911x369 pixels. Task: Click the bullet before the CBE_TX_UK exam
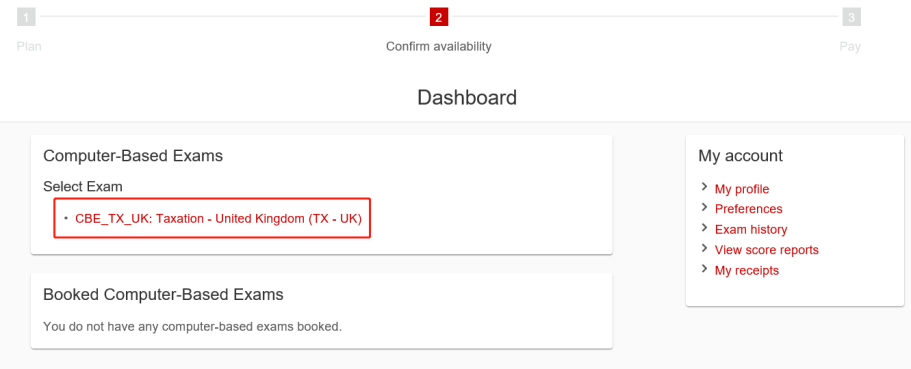[66, 218]
